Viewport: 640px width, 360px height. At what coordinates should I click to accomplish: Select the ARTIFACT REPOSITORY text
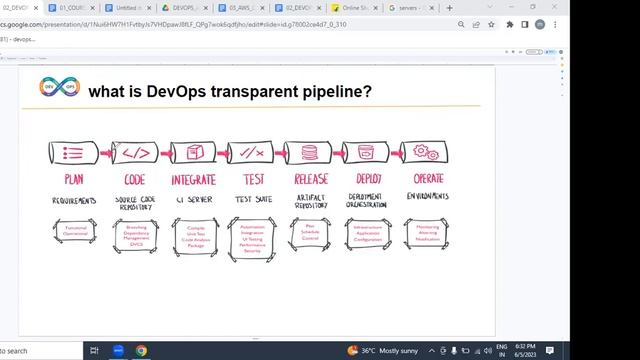pyautogui.click(x=311, y=202)
